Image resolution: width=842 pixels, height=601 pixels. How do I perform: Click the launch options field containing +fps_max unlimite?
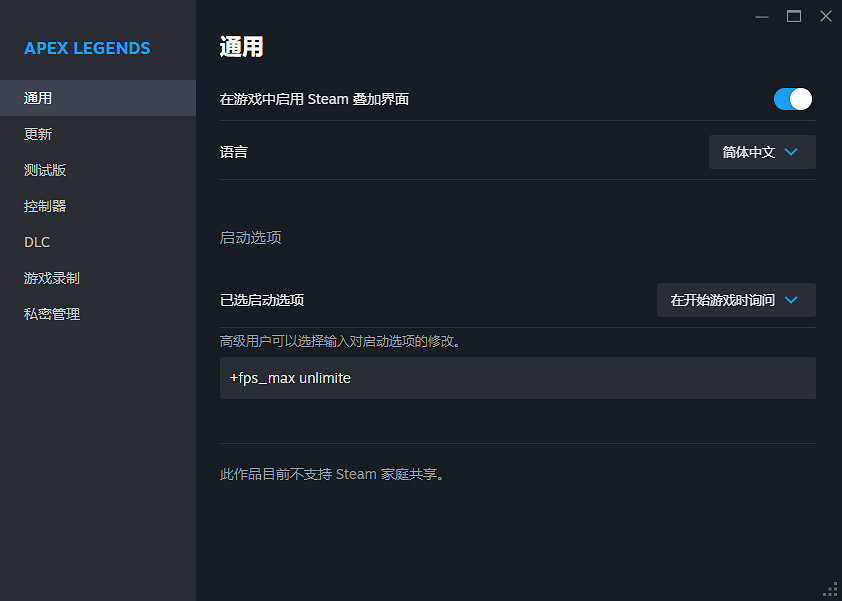click(x=517, y=378)
